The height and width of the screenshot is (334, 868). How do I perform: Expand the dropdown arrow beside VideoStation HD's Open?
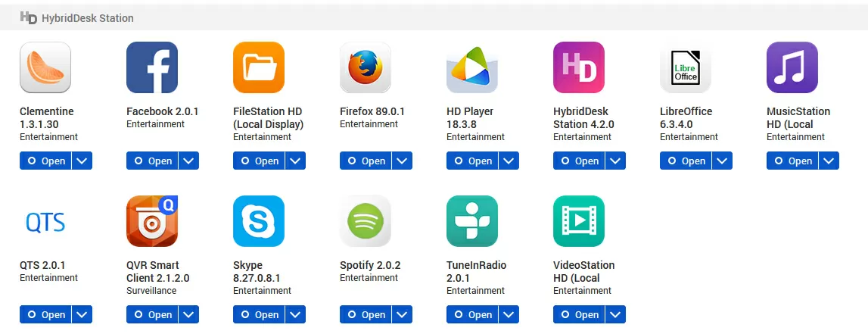pos(615,314)
